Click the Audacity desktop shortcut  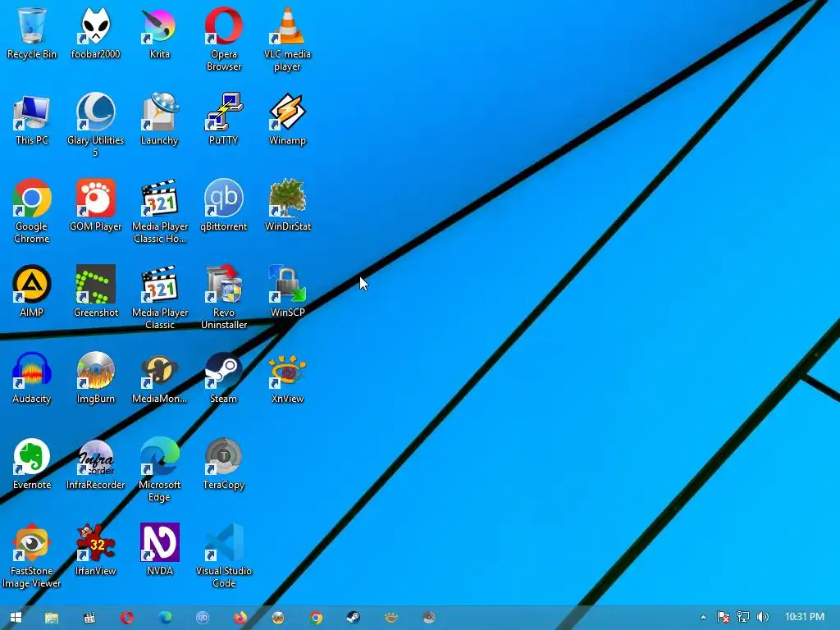click(32, 378)
